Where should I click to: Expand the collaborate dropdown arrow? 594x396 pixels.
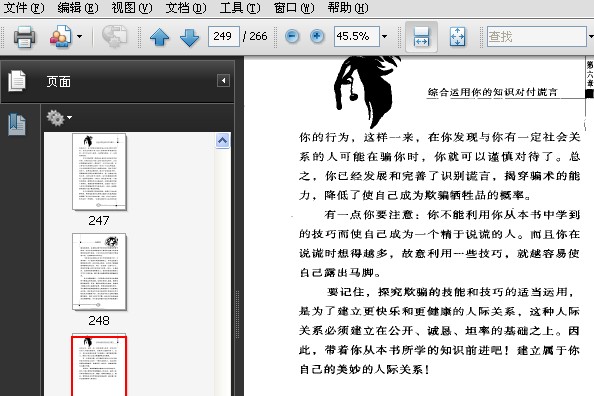coord(79,37)
